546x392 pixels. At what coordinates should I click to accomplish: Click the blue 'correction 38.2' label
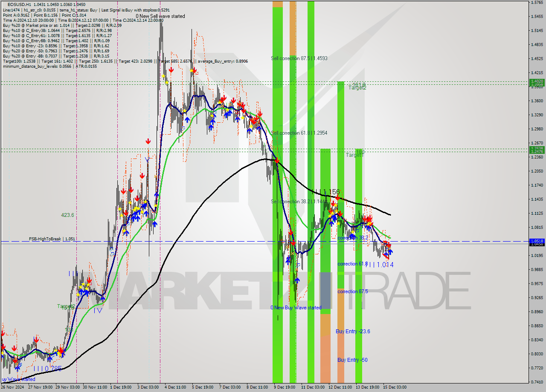coord(352,238)
